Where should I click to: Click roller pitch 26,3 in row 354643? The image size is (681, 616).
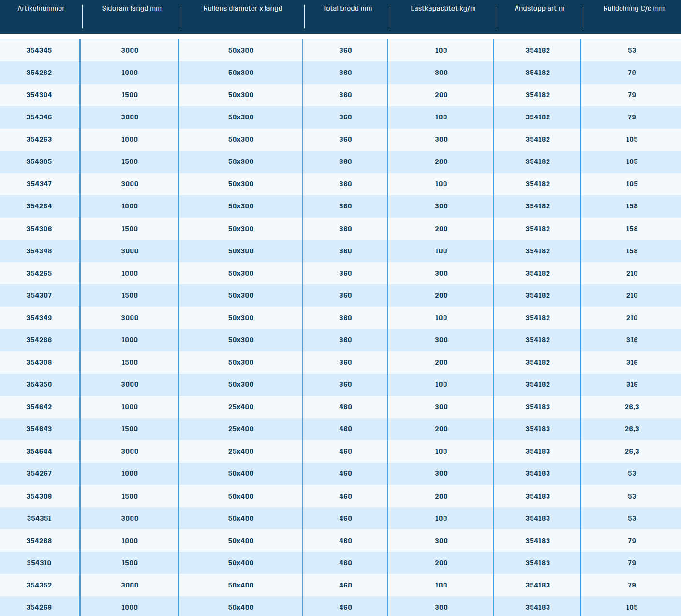pos(632,429)
